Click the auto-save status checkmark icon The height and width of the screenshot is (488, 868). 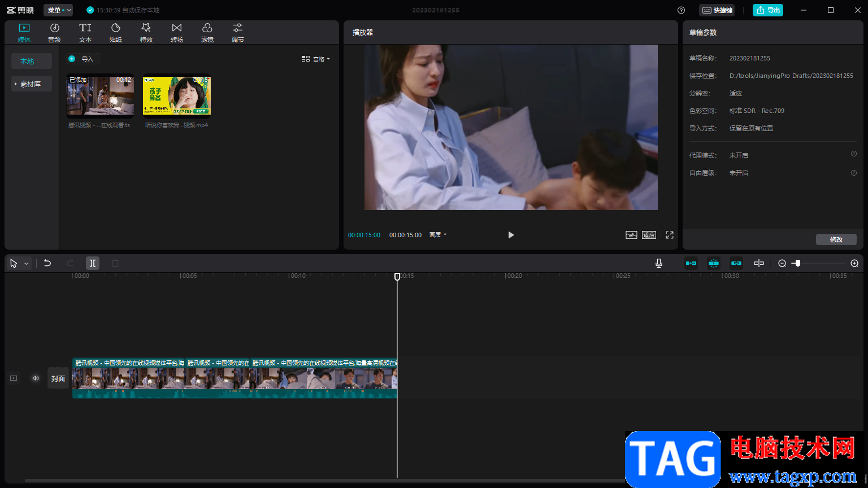[90, 10]
